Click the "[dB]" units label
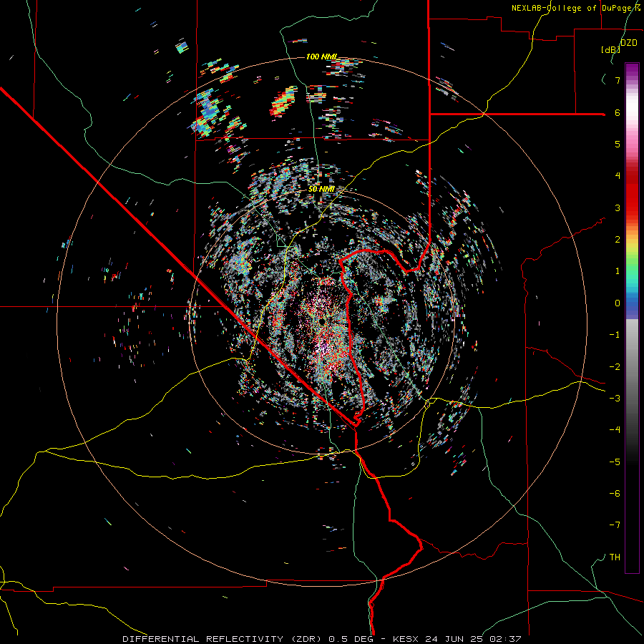644x644 pixels. 611,50
